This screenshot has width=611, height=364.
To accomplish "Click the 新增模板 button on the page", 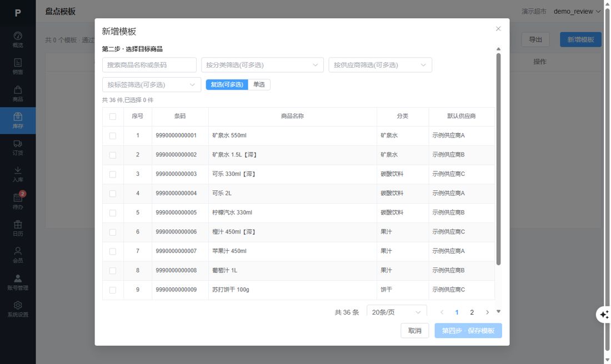I will (x=580, y=40).
